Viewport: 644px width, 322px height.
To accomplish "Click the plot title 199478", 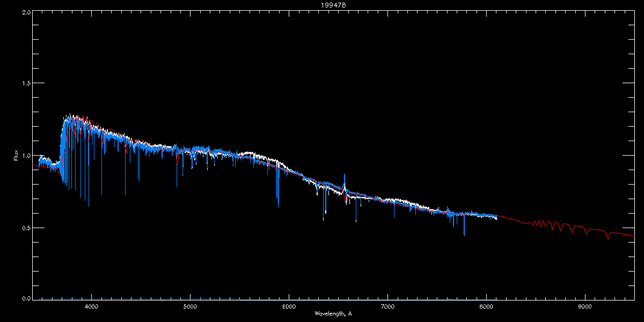I will (322, 5).
